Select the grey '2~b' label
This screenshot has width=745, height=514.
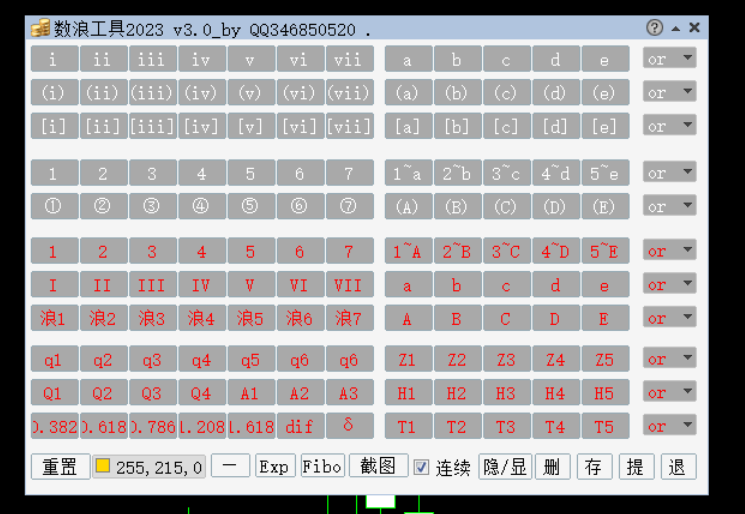457,173
